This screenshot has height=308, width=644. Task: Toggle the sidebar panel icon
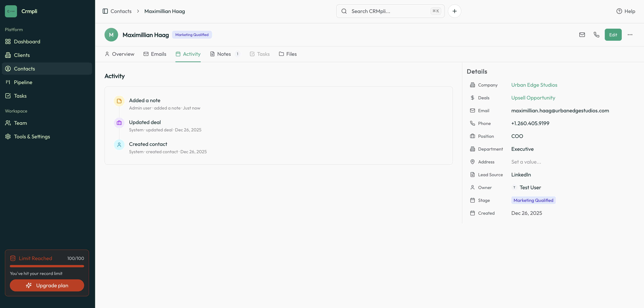click(105, 11)
